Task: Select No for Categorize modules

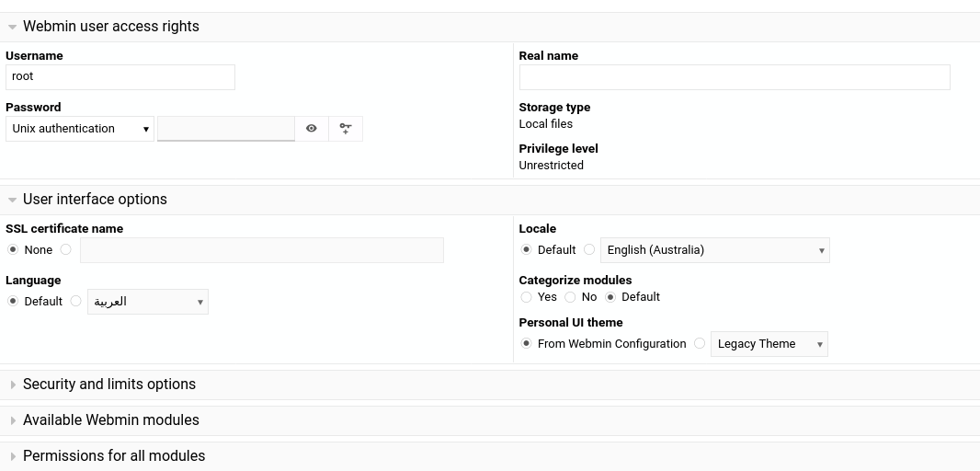Action: click(x=570, y=297)
